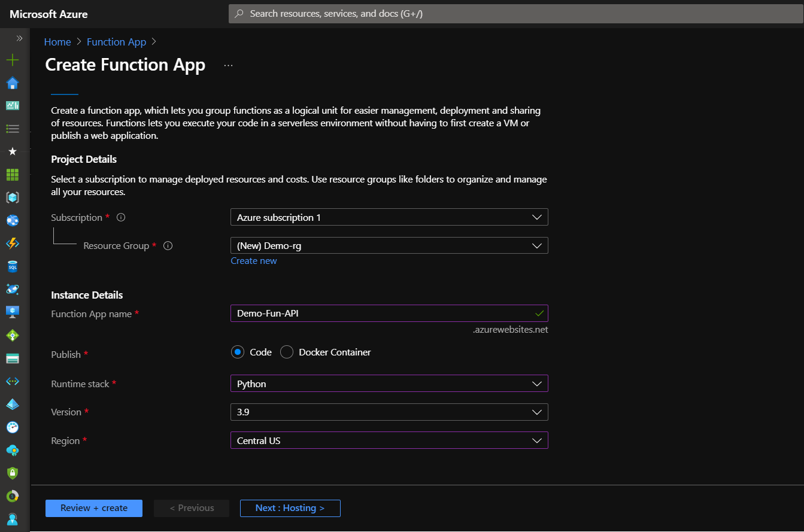Open Azure Cosmos DB from the sidebar
This screenshot has width=804, height=532.
[13, 288]
